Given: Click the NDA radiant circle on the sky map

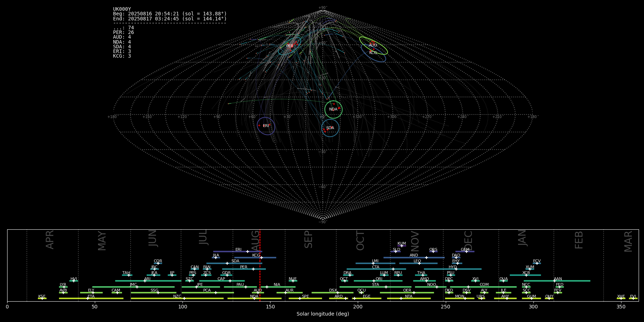Looking at the screenshot, I should (333, 109).
